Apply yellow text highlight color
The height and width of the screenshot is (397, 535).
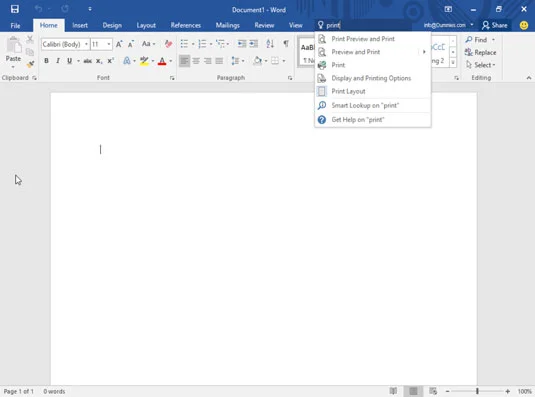[144, 61]
